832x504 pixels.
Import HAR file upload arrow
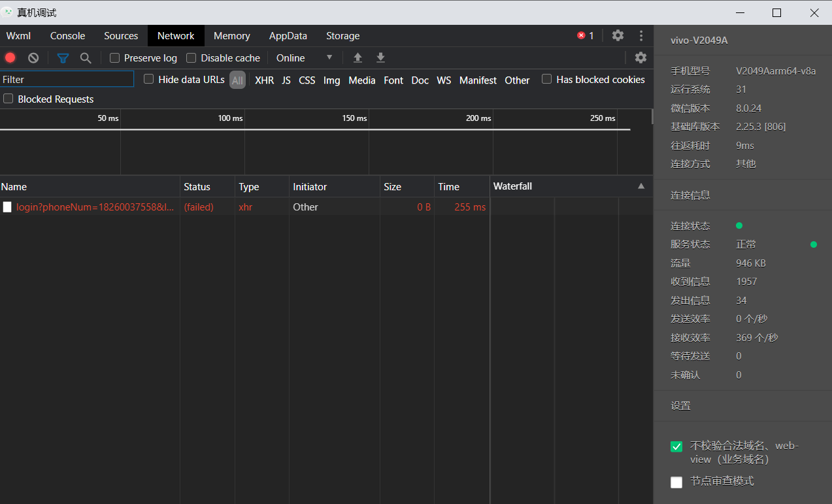click(x=358, y=58)
